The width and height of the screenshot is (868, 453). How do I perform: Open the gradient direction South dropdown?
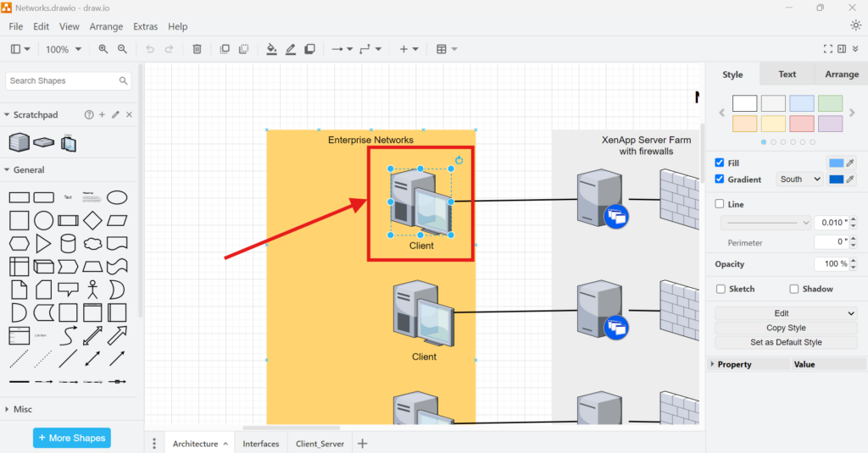pos(799,180)
